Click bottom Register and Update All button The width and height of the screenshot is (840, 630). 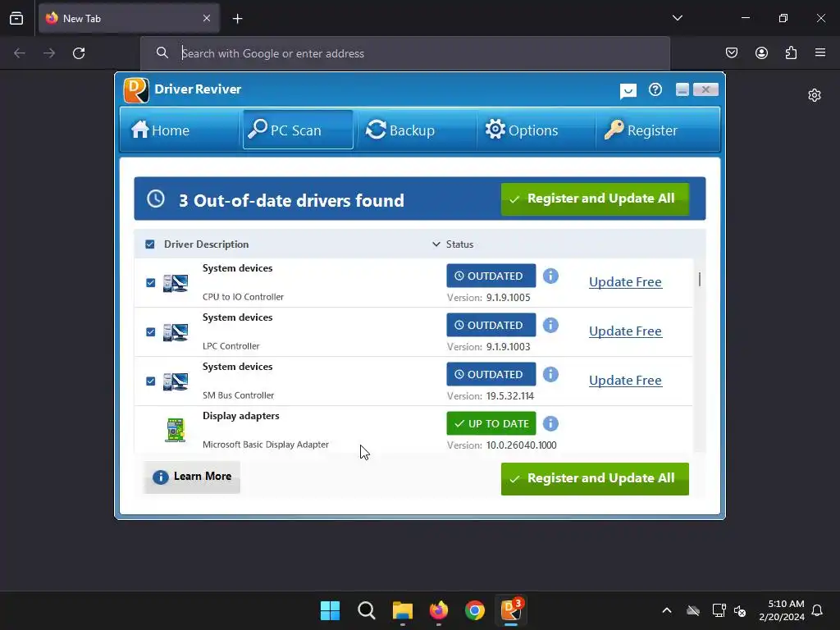pos(595,478)
